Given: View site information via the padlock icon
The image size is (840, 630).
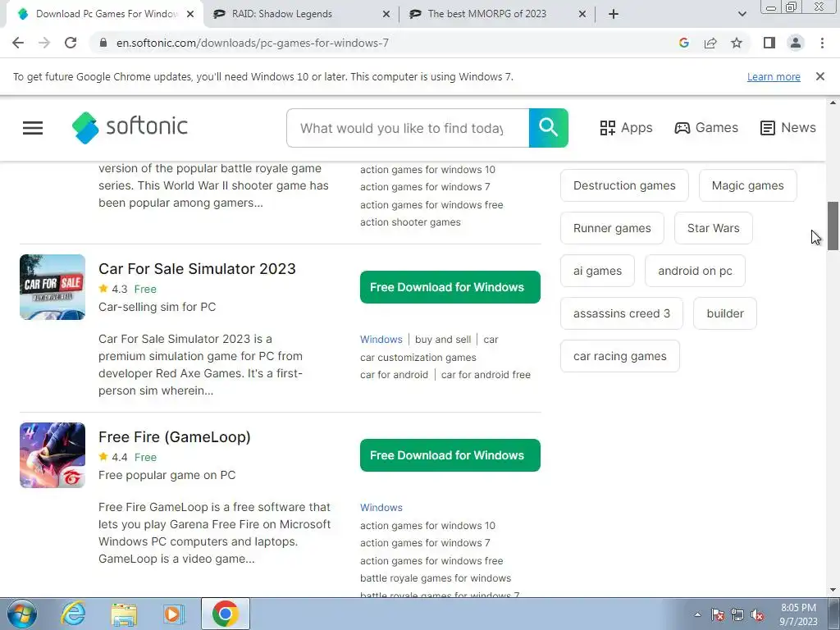Looking at the screenshot, I should (x=103, y=43).
